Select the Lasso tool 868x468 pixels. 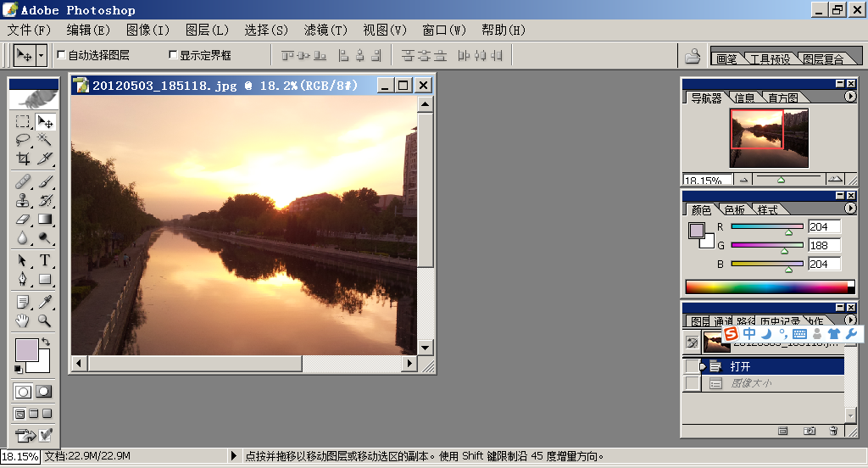tap(23, 140)
